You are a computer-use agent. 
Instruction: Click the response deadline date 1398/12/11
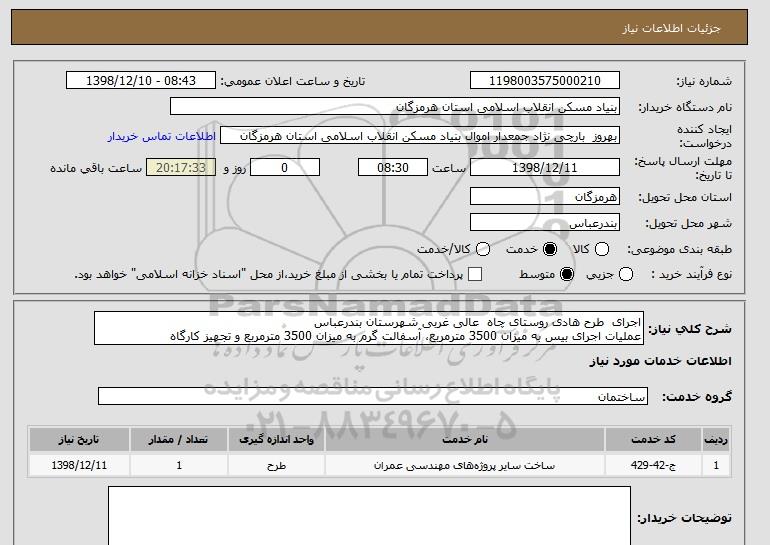click(x=545, y=167)
